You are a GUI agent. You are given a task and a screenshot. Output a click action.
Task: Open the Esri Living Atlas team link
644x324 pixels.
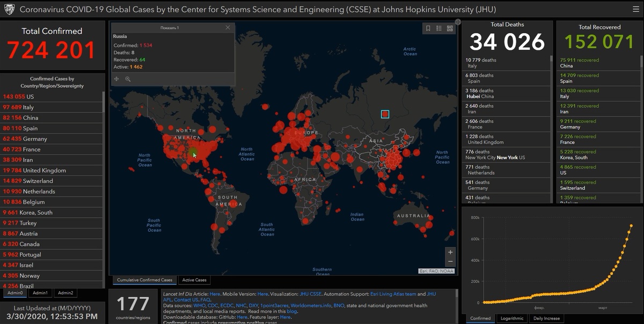pyautogui.click(x=393, y=294)
